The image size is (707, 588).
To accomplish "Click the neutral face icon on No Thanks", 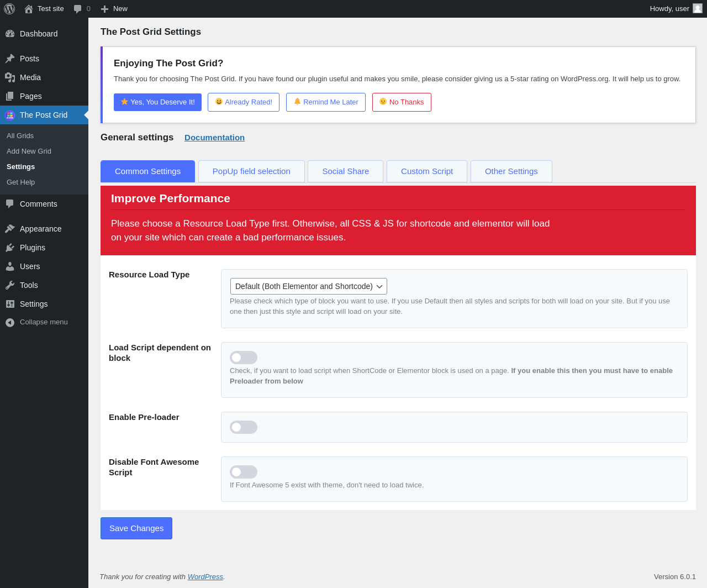I will point(383,102).
